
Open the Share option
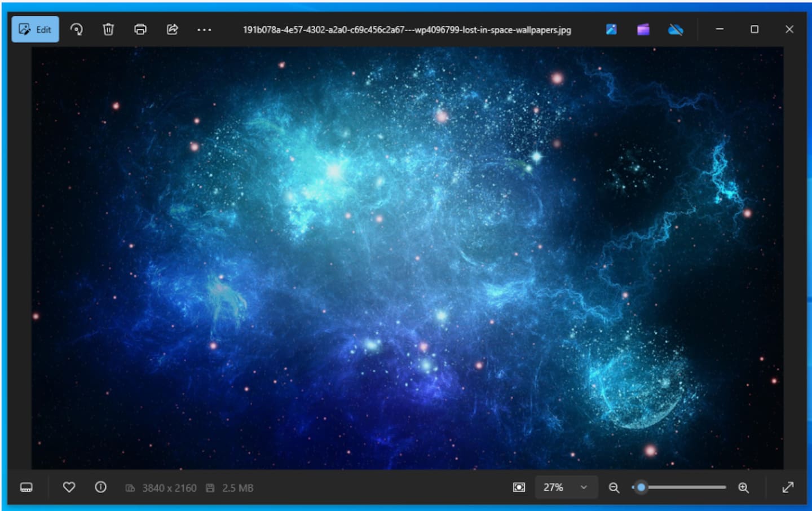coord(173,29)
